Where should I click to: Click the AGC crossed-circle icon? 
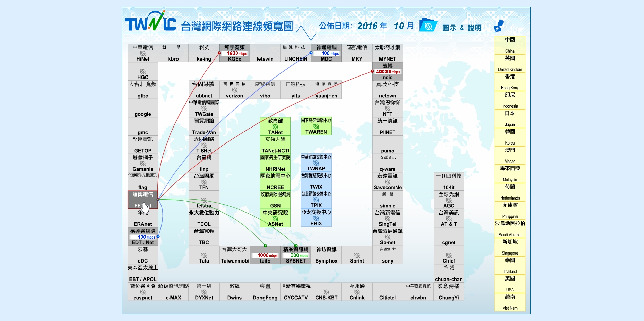pos(449,200)
